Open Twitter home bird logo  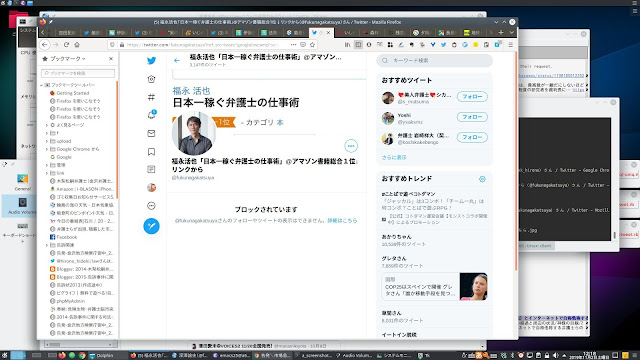coord(151,60)
